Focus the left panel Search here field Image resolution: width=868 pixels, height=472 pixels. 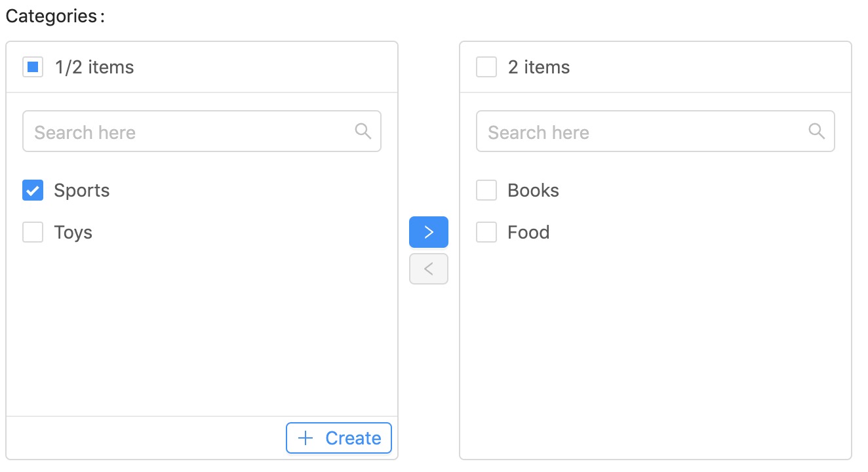coord(202,131)
